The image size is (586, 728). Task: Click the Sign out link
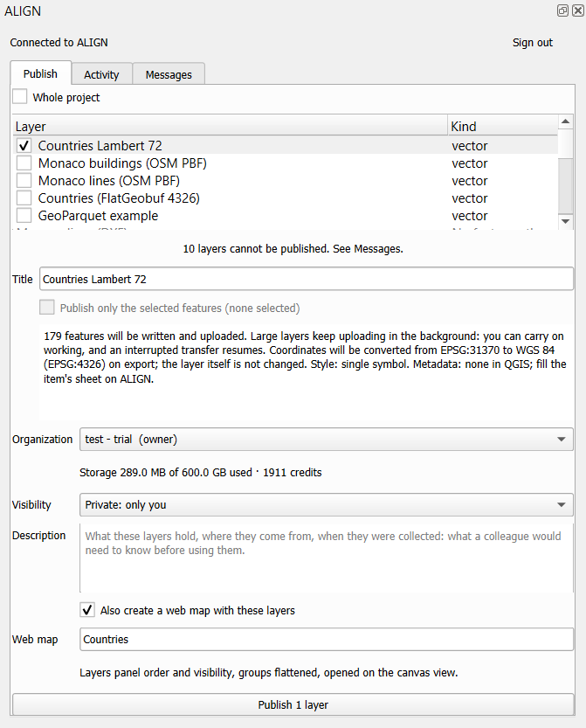coord(532,43)
